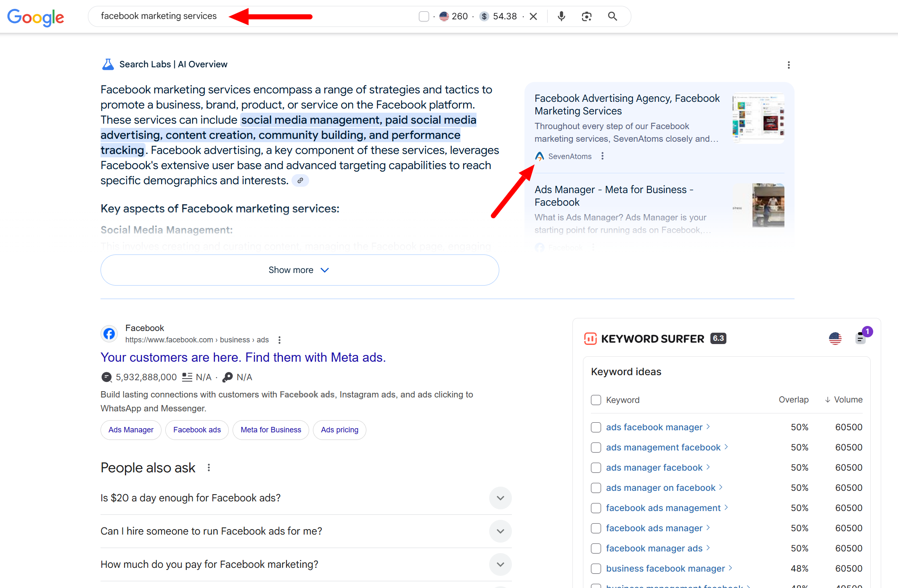The width and height of the screenshot is (898, 588).
Task: Toggle the select-all Keyword checkbox
Action: pyautogui.click(x=596, y=400)
